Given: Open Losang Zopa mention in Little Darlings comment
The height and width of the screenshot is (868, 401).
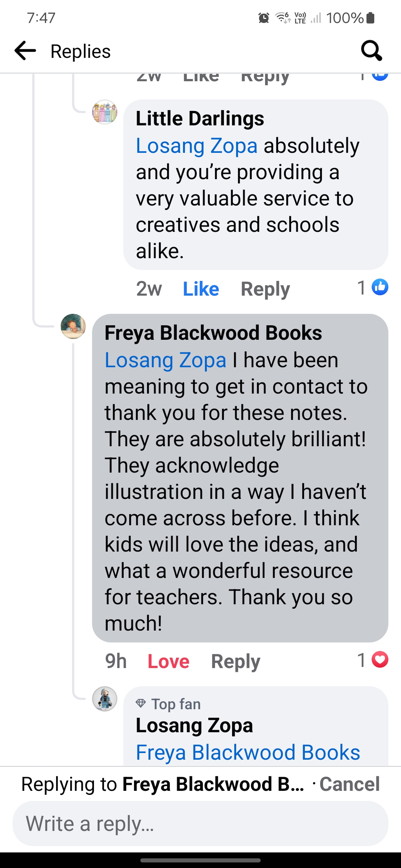Looking at the screenshot, I should pos(196,146).
